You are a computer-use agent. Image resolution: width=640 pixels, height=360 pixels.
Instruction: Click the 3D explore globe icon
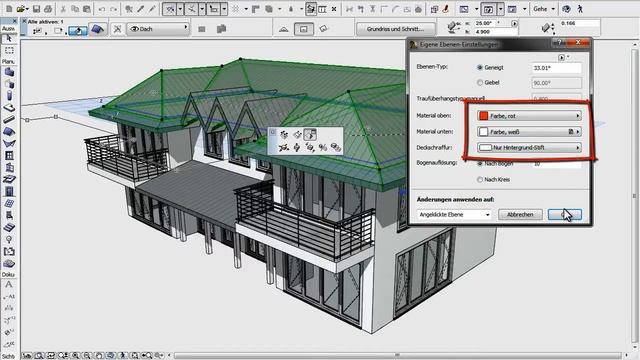pyautogui.click(x=567, y=9)
